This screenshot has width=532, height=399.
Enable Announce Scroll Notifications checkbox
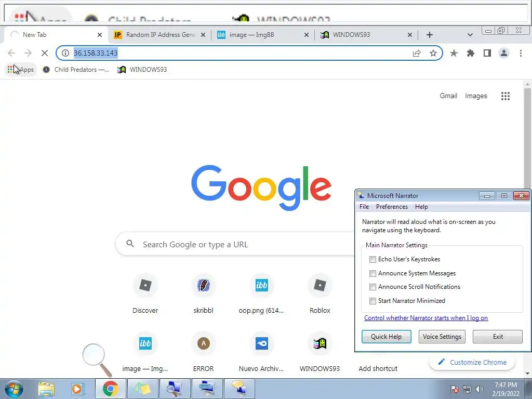point(373,287)
